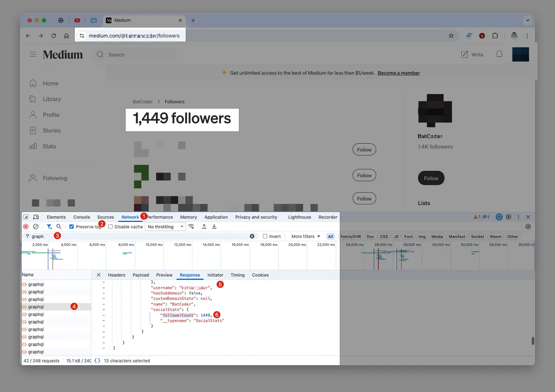Clear the graph filter text
555x392 pixels.
pyautogui.click(x=252, y=236)
